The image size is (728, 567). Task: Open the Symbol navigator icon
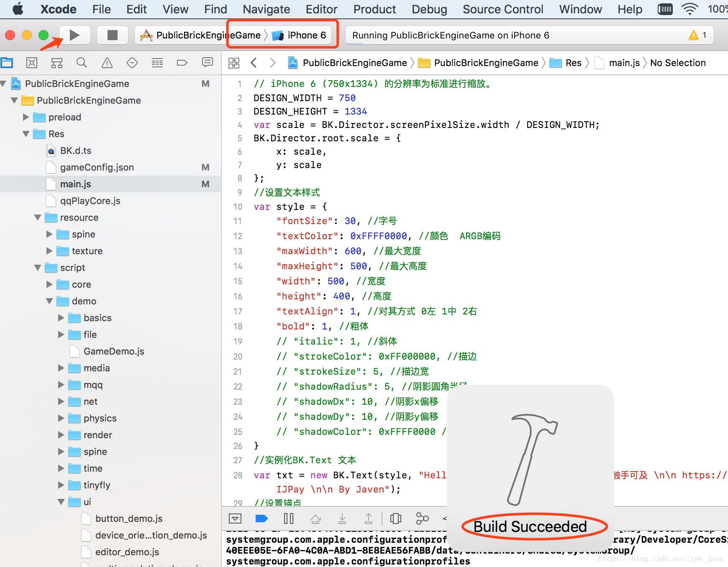click(x=57, y=63)
